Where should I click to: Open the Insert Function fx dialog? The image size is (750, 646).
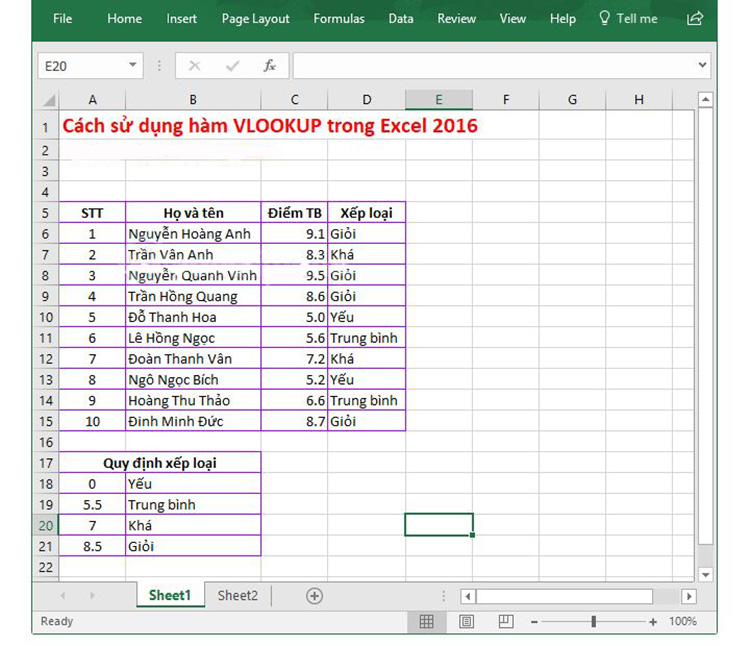coord(269,66)
